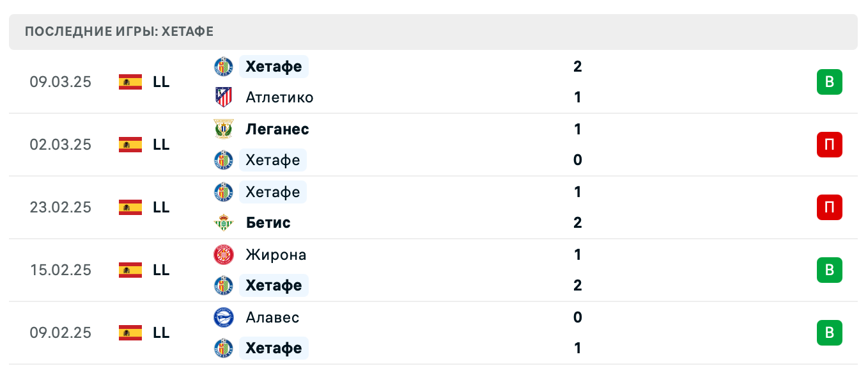Click Spain flag in 15.02.25 row
Image resolution: width=868 pixels, height=375 pixels.
130,270
